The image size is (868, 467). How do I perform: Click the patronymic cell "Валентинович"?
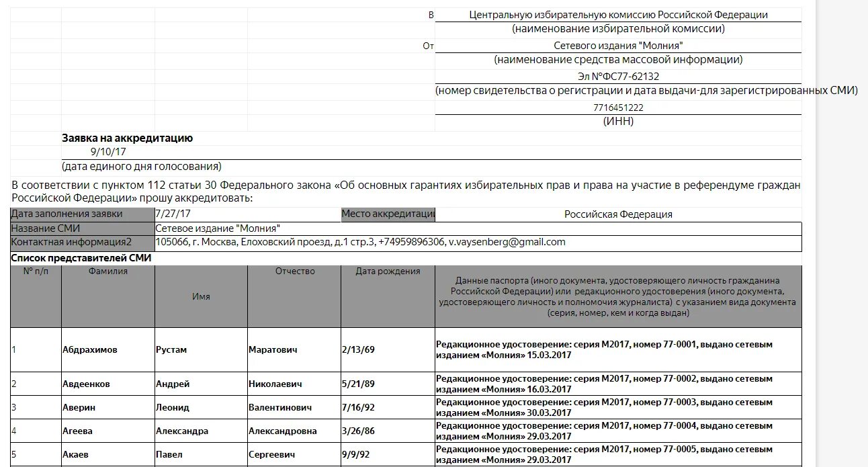(x=295, y=407)
